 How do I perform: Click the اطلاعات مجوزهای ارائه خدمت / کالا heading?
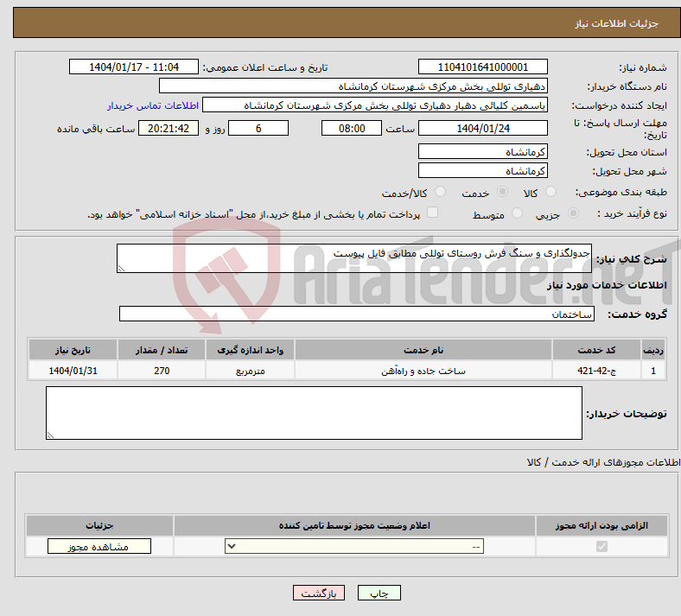coord(604,462)
